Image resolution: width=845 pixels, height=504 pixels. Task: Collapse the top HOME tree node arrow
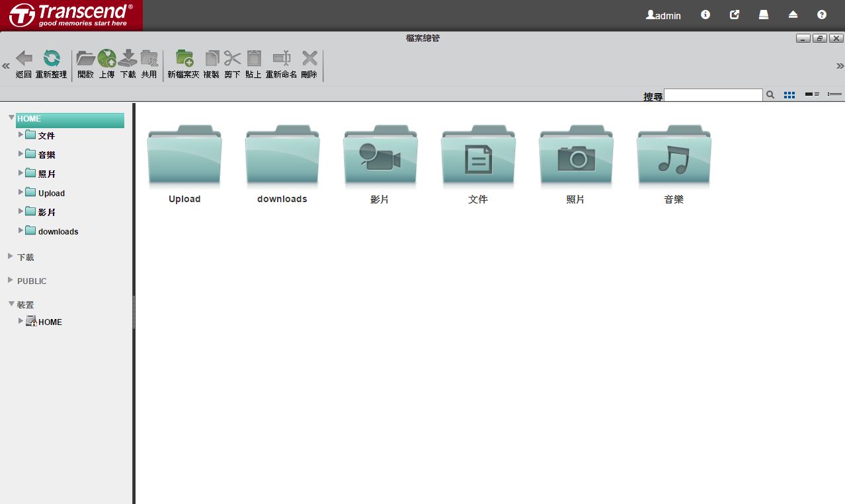coord(11,118)
